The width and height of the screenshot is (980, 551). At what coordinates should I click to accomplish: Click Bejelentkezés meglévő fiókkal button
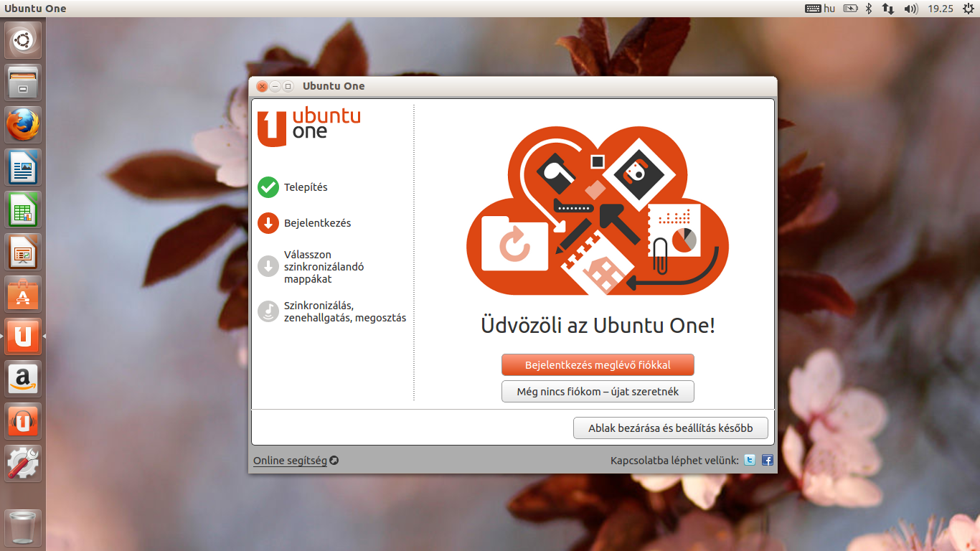598,364
